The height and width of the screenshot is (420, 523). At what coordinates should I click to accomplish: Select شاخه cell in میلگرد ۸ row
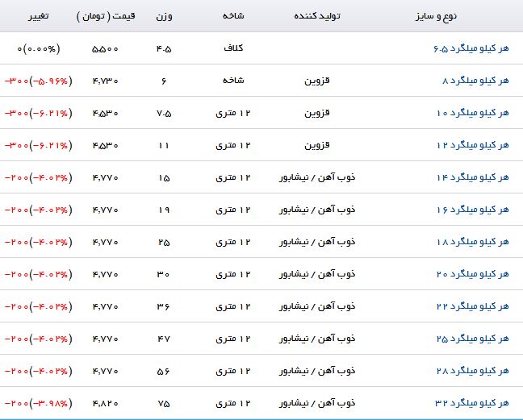pyautogui.click(x=233, y=81)
